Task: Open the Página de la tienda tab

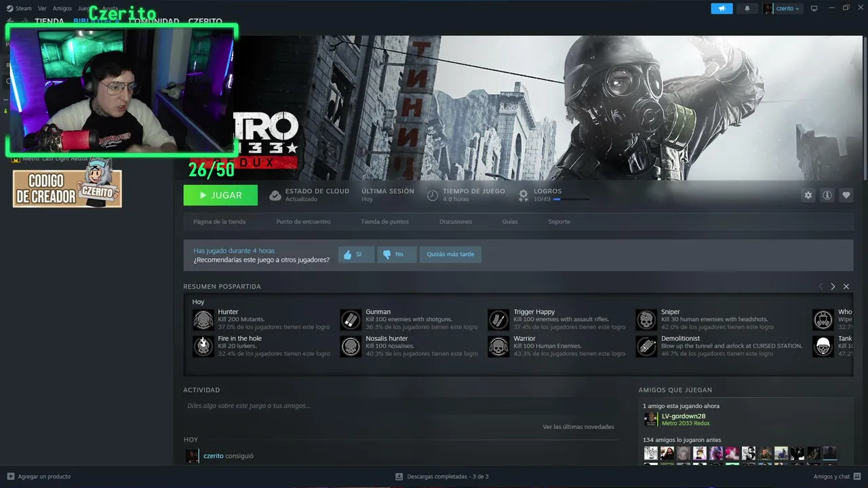Action: click(x=220, y=222)
